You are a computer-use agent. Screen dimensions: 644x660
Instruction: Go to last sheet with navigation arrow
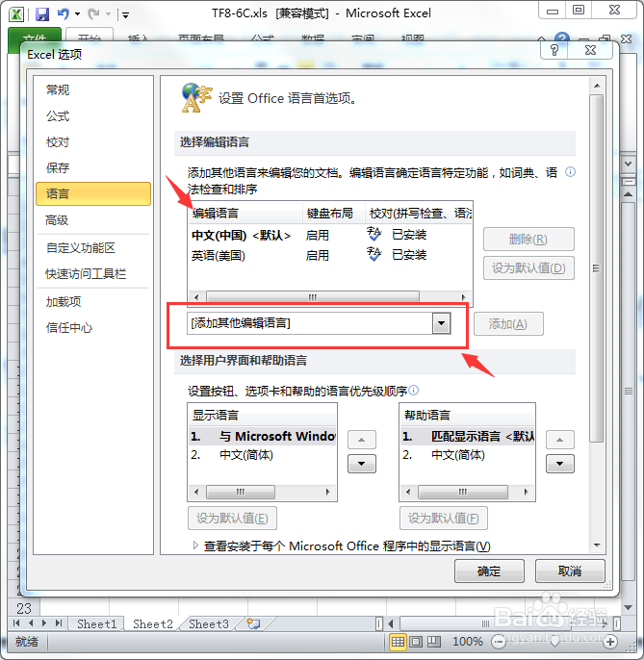pyautogui.click(x=59, y=623)
